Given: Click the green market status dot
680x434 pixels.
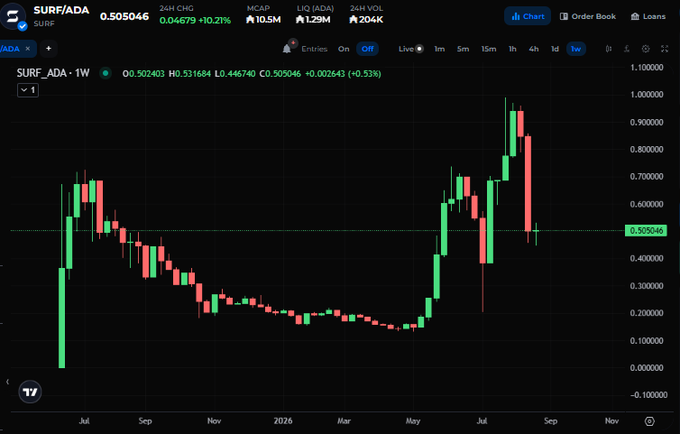Looking at the screenshot, I should 105,73.
